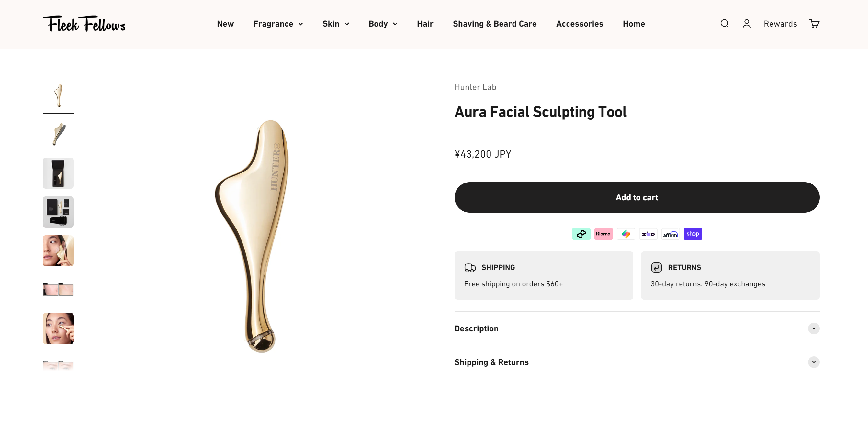Select the Affirm payment badge
The width and height of the screenshot is (868, 422).
(671, 234)
